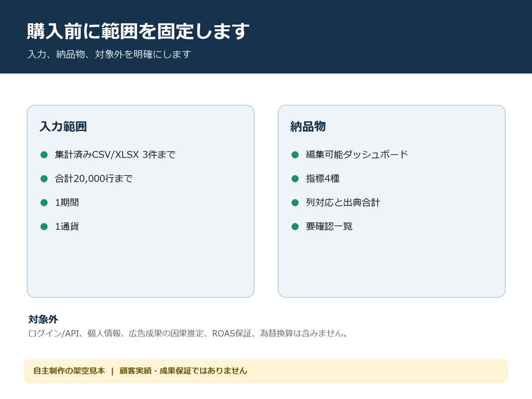
Task: Click the 入力範囲 card heading
Action: (63, 126)
